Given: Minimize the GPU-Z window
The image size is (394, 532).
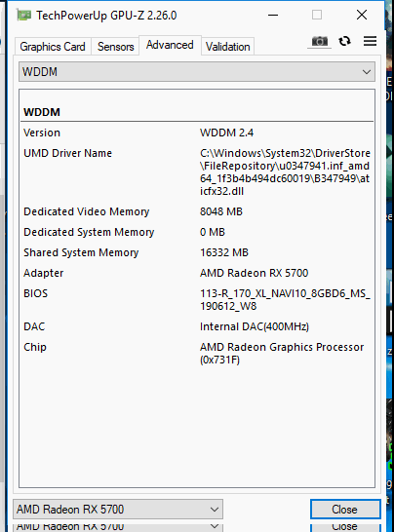Looking at the screenshot, I should click(273, 16).
